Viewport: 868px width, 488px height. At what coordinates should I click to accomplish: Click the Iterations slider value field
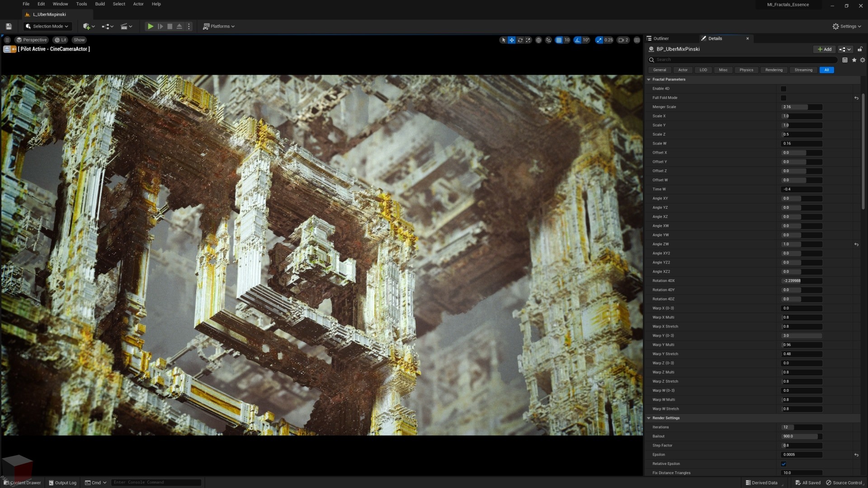click(x=802, y=427)
